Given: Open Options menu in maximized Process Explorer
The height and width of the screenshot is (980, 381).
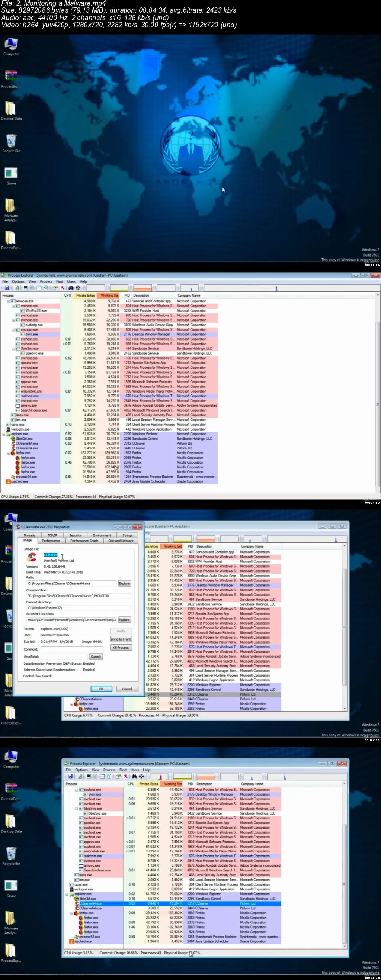Looking at the screenshot, I should (18, 281).
